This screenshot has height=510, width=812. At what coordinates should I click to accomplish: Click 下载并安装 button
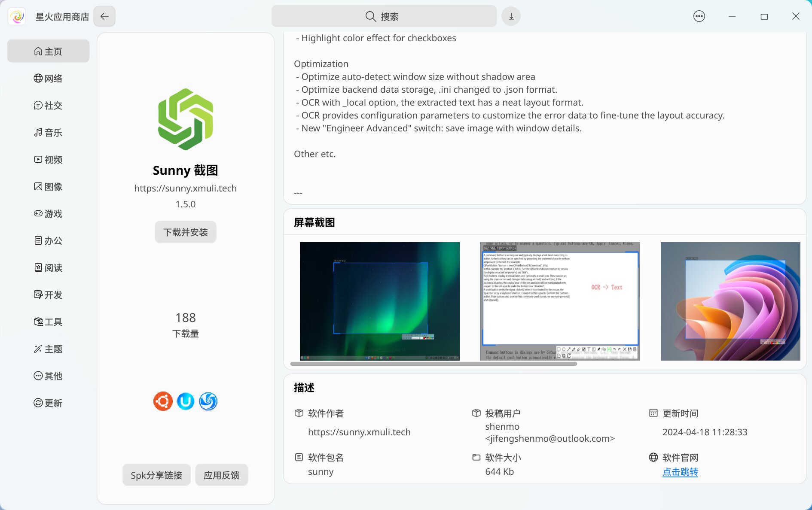[186, 232]
